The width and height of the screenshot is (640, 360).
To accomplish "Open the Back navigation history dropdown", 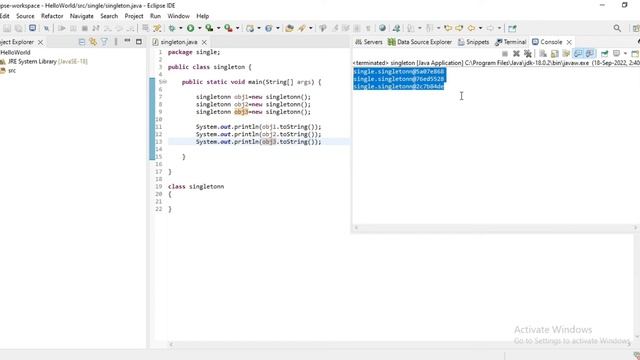I will click(480, 28).
